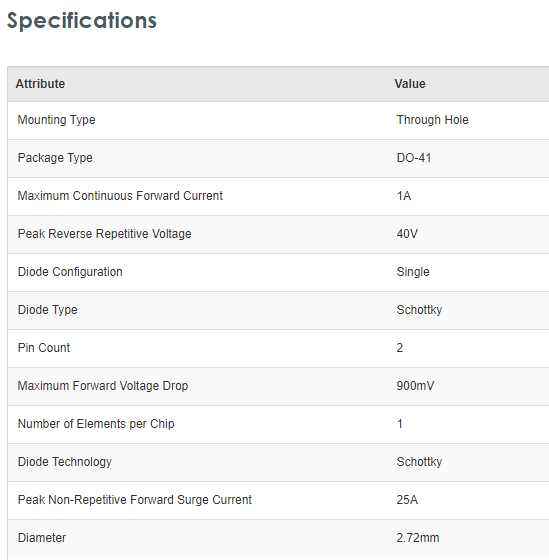Select the 2.72mm diameter value
Viewport: 549px width, 560px height.
[x=418, y=538]
